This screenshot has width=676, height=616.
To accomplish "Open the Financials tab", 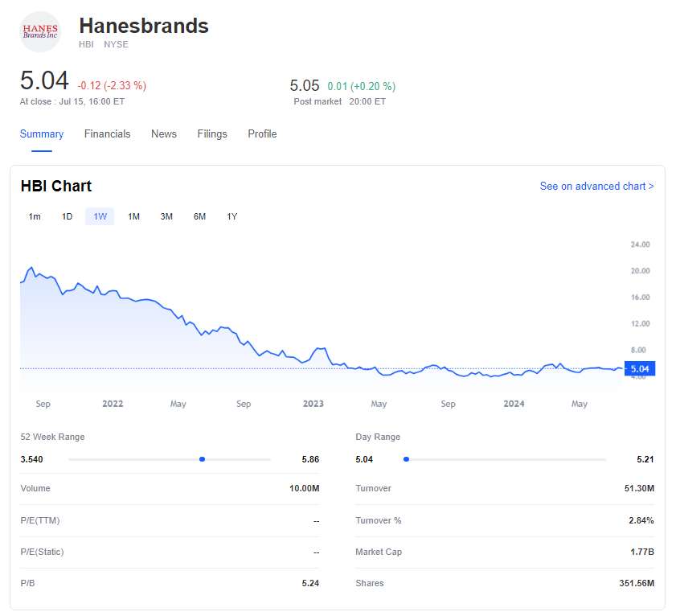I will click(107, 134).
